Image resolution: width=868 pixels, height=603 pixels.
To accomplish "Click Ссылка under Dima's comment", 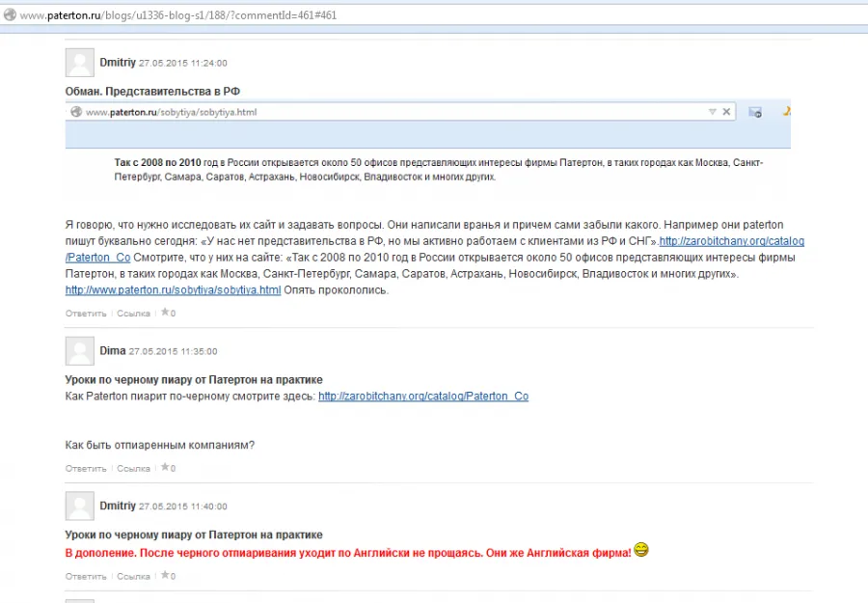I will pyautogui.click(x=133, y=469).
